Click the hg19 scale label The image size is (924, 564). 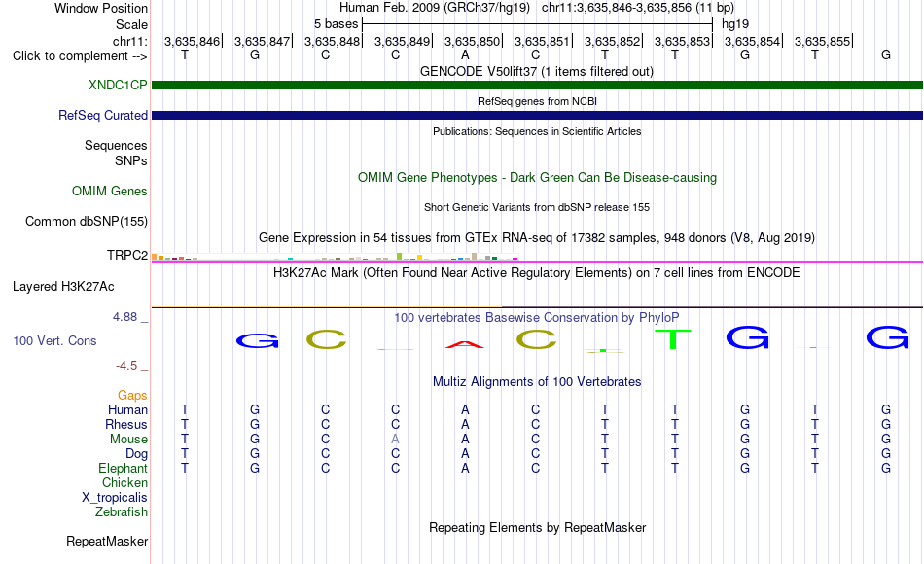735,24
